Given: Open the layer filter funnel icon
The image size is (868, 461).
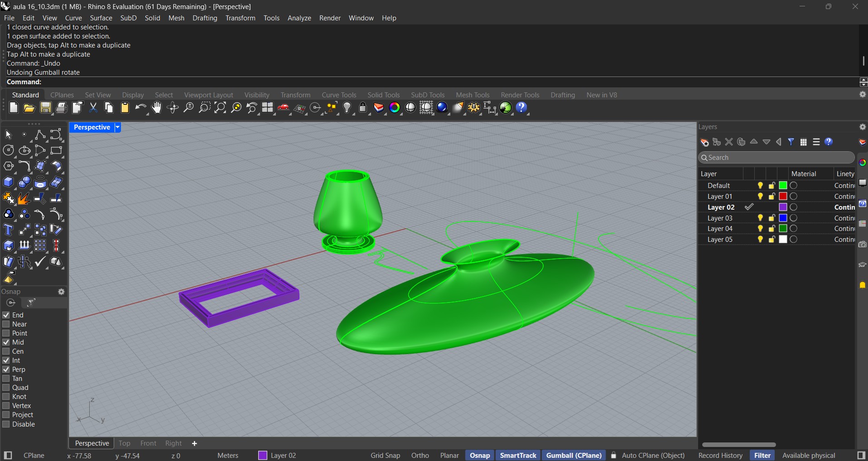Looking at the screenshot, I should [x=791, y=142].
